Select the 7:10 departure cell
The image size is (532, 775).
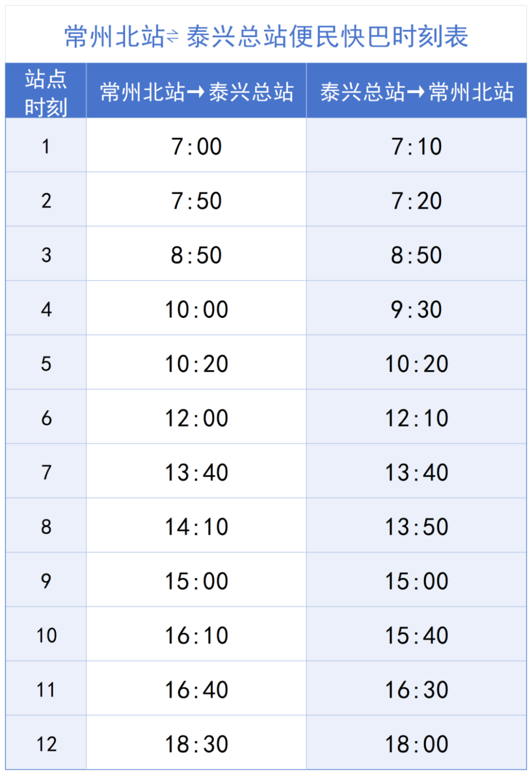416,145
